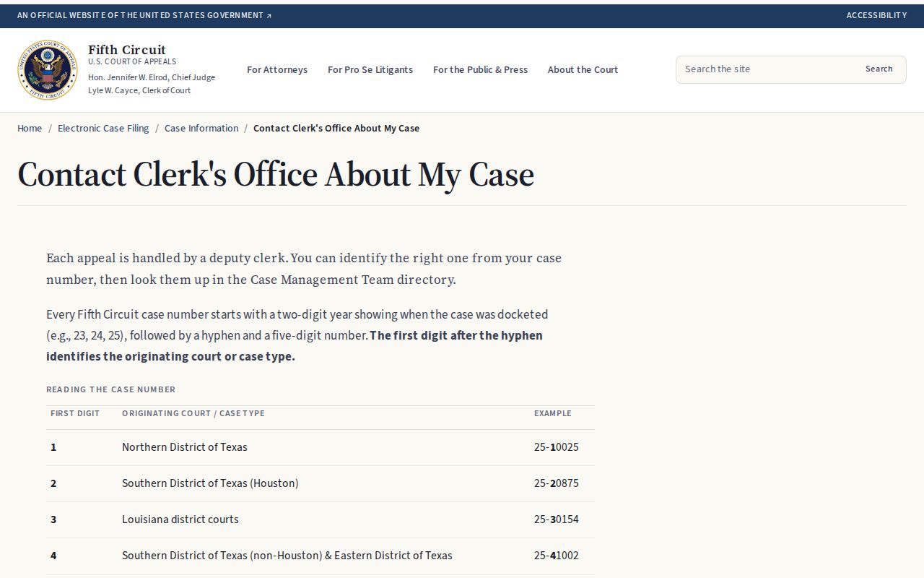The height and width of the screenshot is (578, 924).
Task: Open the For Pro Se Litigants menu
Action: pos(370,70)
